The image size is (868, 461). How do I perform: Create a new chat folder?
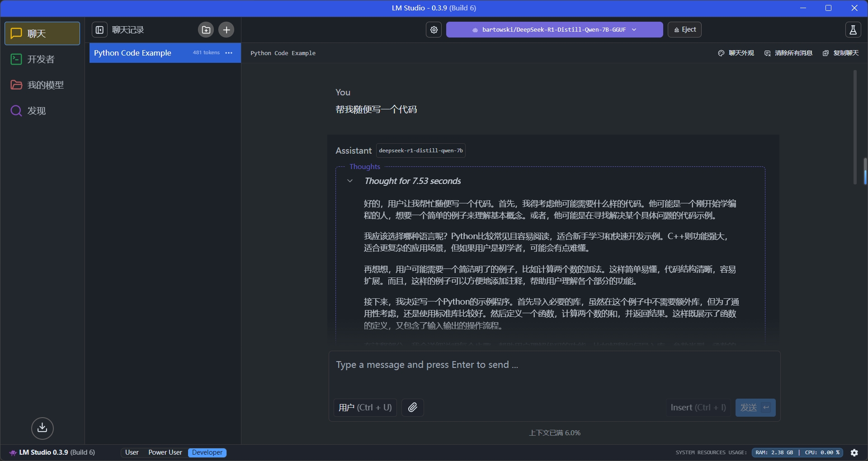(206, 30)
